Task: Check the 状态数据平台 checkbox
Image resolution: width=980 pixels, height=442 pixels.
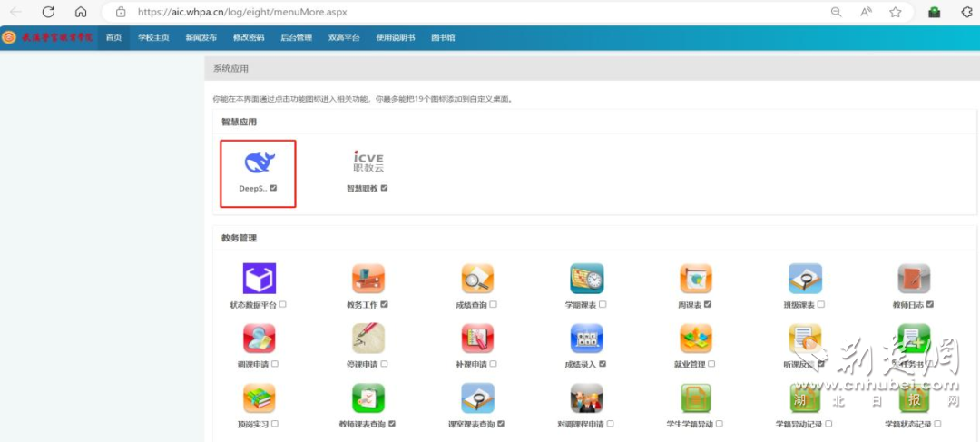Action: pyautogui.click(x=283, y=304)
